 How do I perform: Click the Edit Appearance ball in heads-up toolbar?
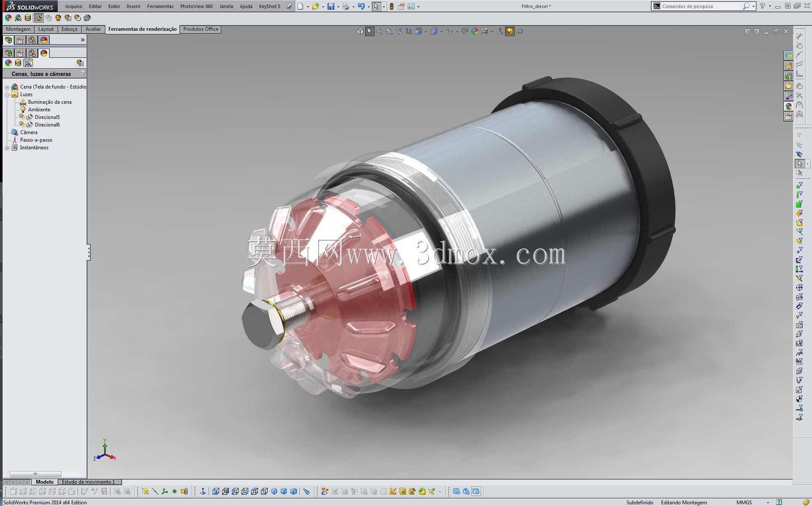click(475, 31)
